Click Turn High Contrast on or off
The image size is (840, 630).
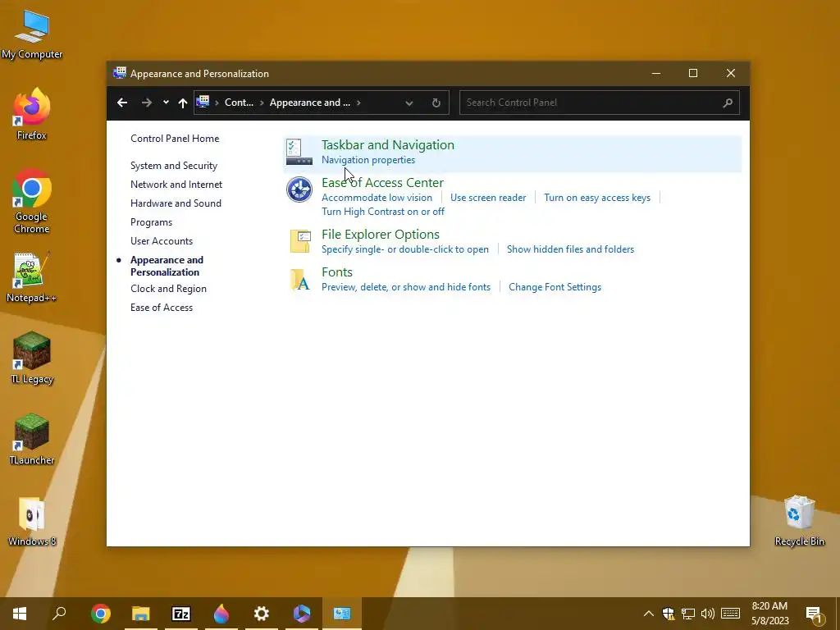tap(383, 212)
